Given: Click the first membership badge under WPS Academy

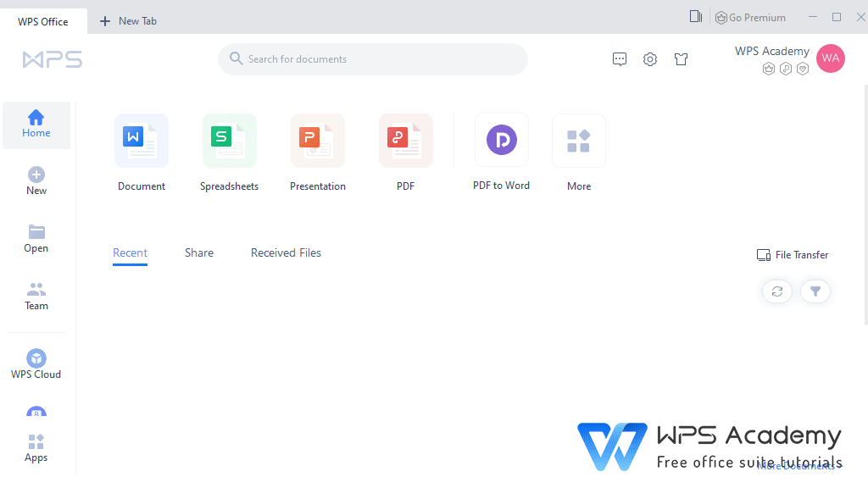Looking at the screenshot, I should [x=768, y=69].
